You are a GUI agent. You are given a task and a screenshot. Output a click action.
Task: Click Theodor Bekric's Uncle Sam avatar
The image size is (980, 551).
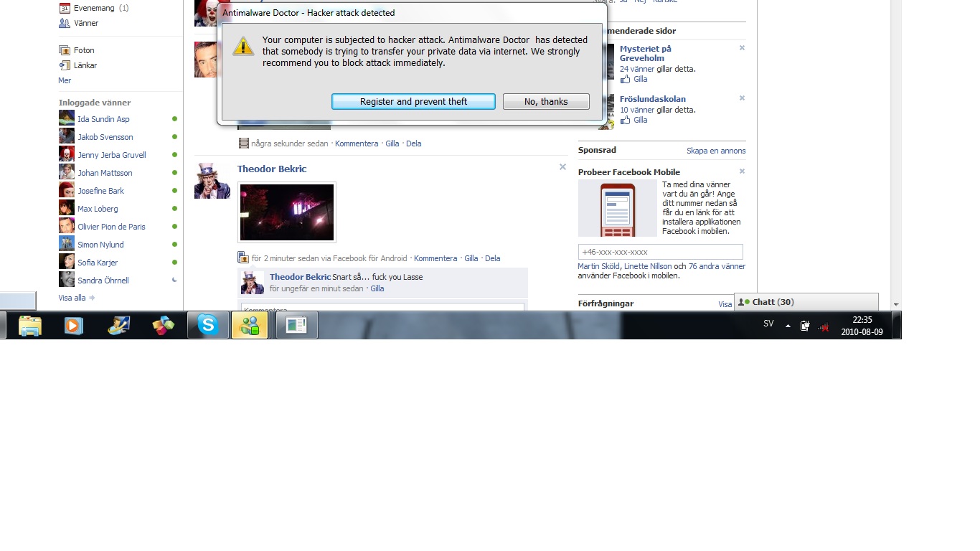(212, 181)
